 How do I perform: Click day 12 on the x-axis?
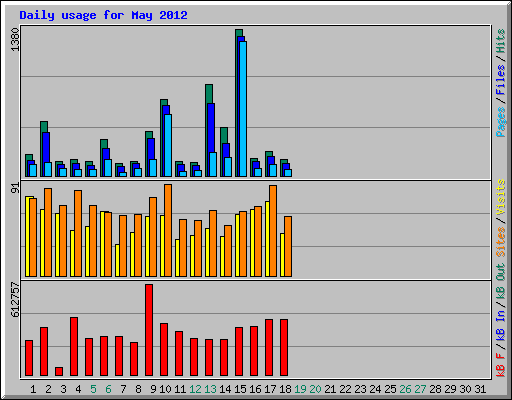(x=195, y=389)
